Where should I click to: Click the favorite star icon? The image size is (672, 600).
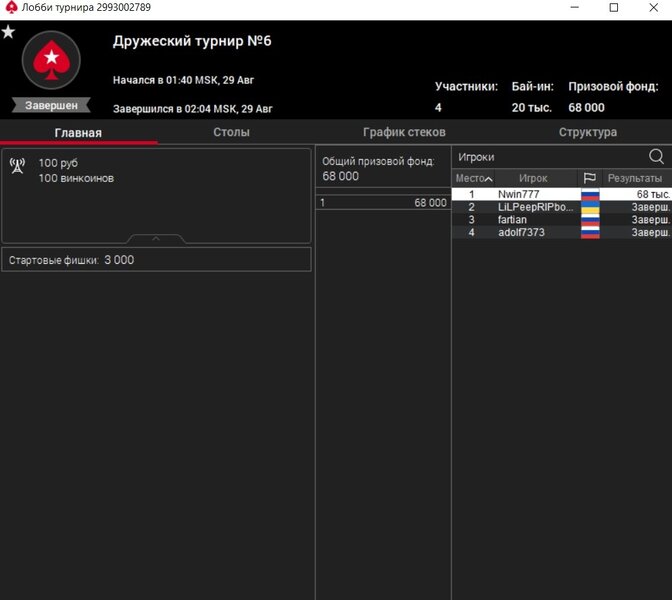tap(8, 32)
